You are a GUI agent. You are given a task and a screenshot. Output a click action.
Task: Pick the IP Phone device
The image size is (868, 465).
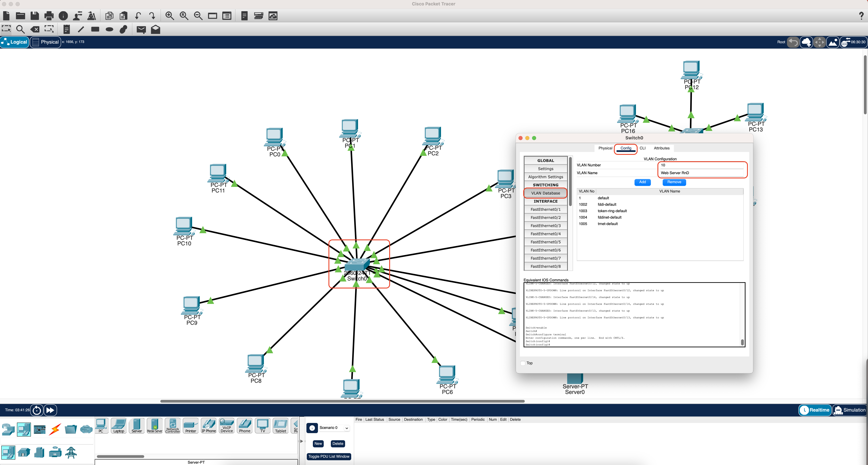coord(209,426)
